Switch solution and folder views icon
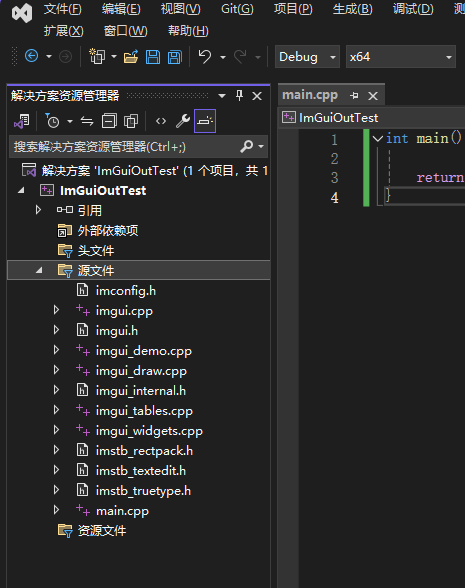Viewport: 465px width, 588px height. pos(22,121)
